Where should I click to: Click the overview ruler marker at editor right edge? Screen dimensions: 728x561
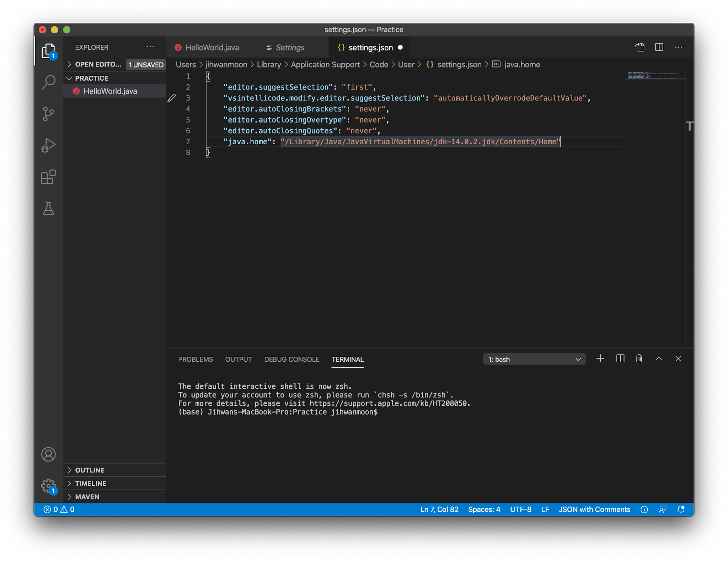coord(690,126)
